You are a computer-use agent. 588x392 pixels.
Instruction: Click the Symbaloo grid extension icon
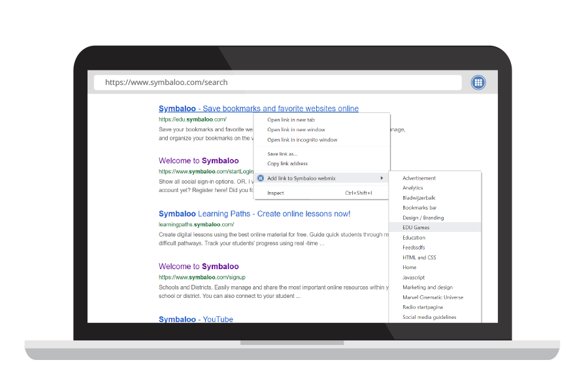478,82
